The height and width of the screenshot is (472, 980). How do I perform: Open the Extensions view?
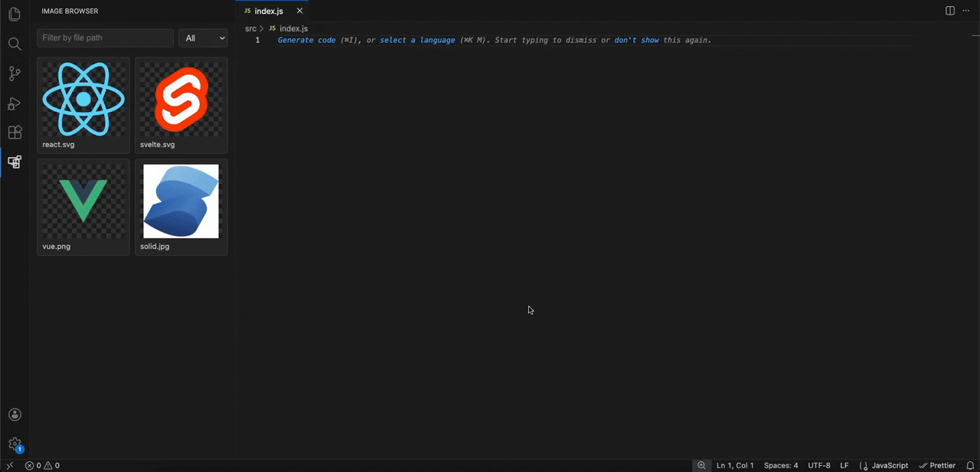(x=14, y=132)
